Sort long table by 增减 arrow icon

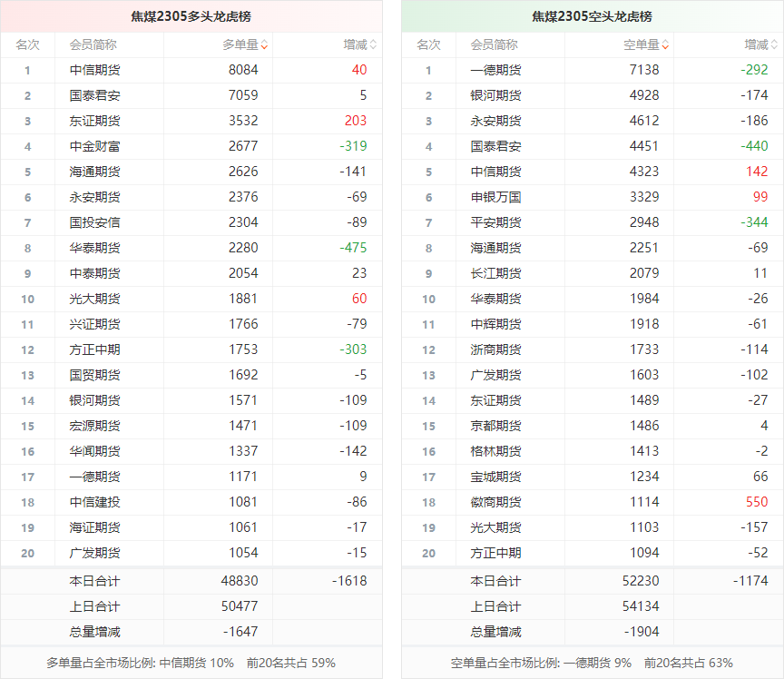373,44
